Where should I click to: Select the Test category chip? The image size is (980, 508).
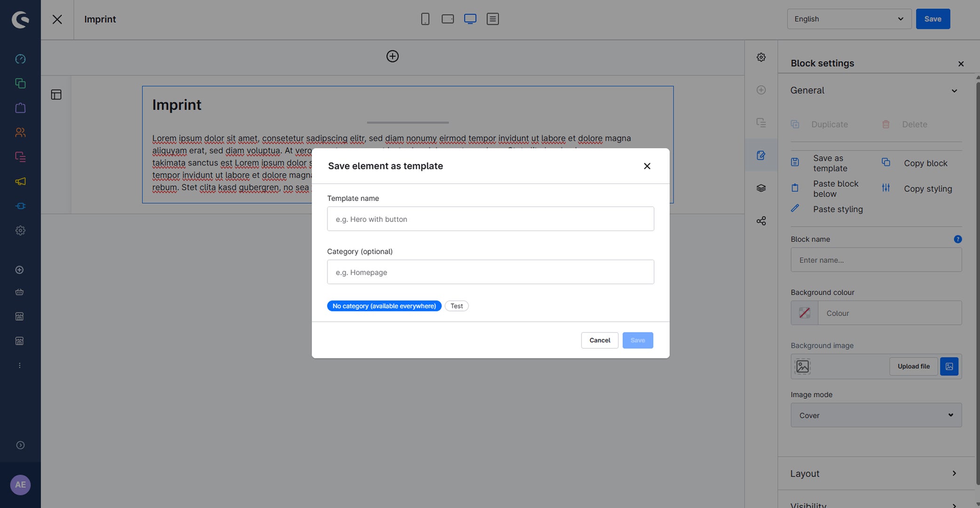point(456,306)
